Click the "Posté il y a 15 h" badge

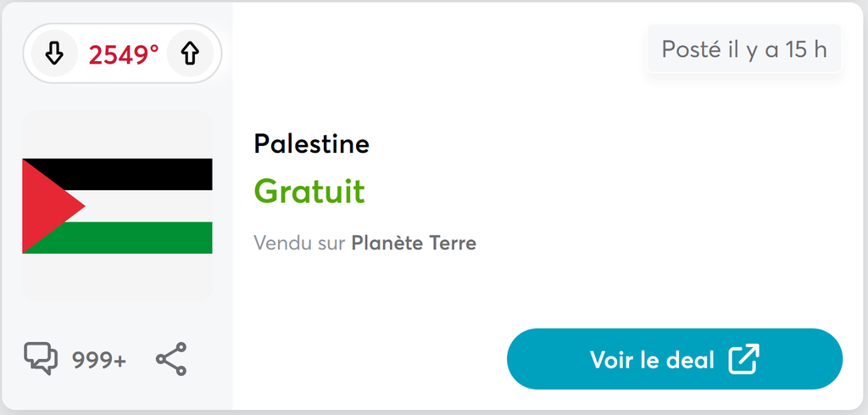743,49
